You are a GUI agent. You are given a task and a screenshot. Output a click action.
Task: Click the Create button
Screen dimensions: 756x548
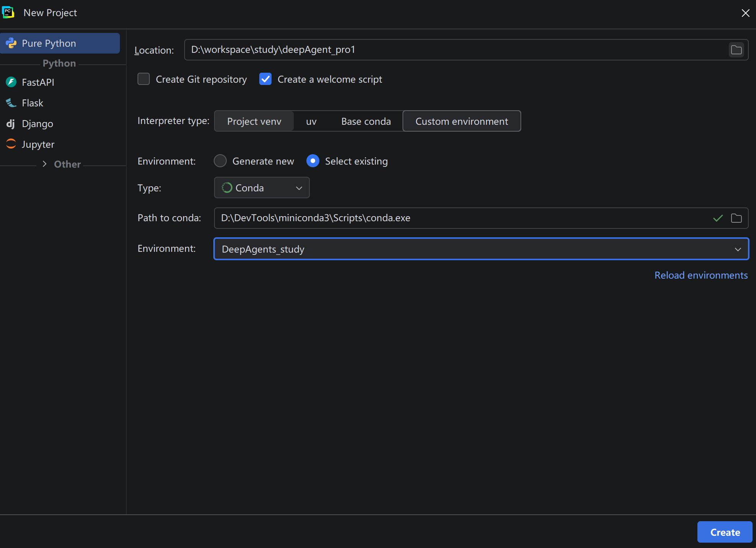pyautogui.click(x=725, y=532)
